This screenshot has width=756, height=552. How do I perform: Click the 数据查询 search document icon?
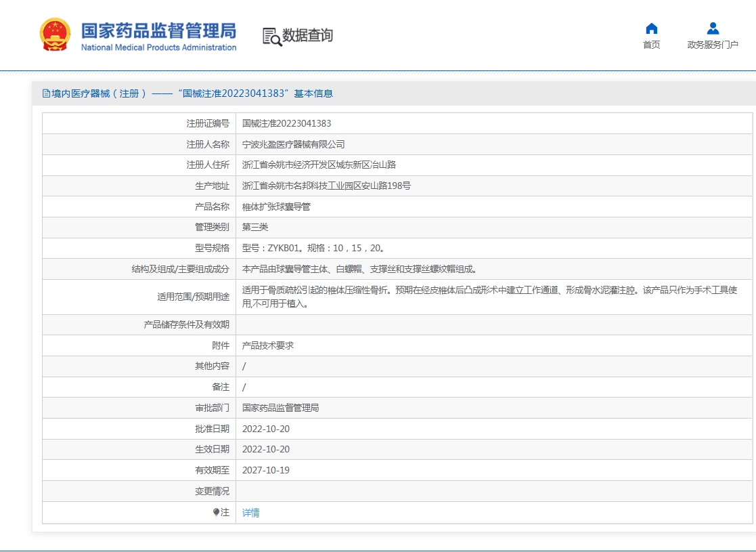point(272,37)
